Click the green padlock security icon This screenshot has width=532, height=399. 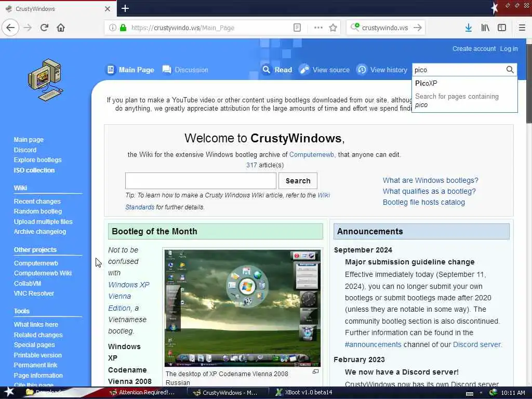point(123,28)
